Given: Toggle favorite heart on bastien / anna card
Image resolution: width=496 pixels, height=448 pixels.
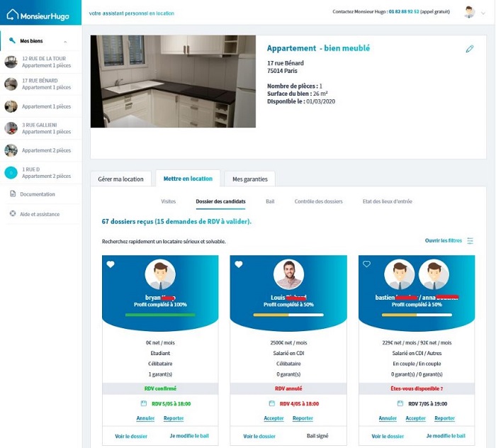Looking at the screenshot, I should [367, 264].
